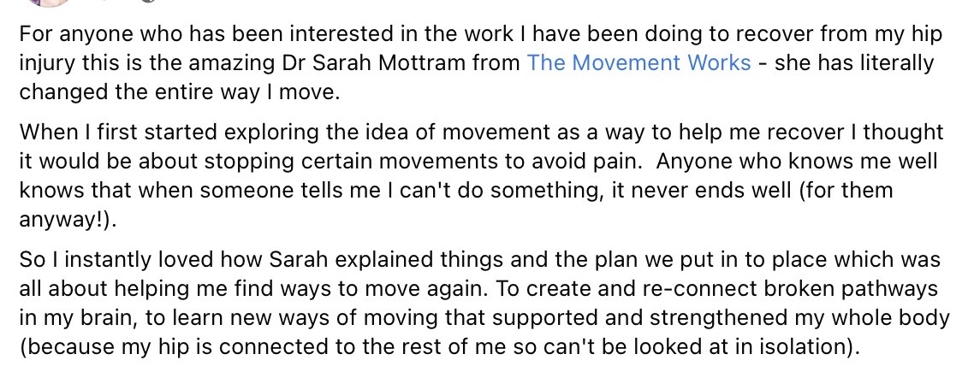Click the paragraph starting 'When I first'

pos(481,177)
